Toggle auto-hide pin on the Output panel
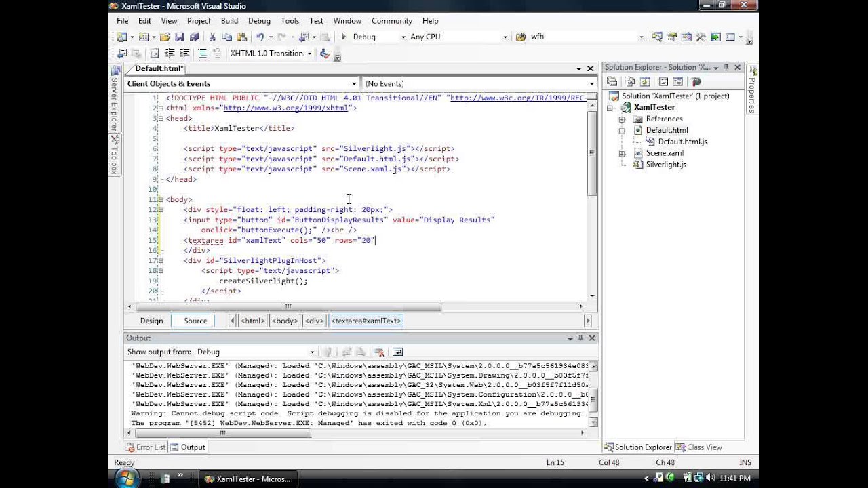The height and width of the screenshot is (488, 868). tap(580, 338)
